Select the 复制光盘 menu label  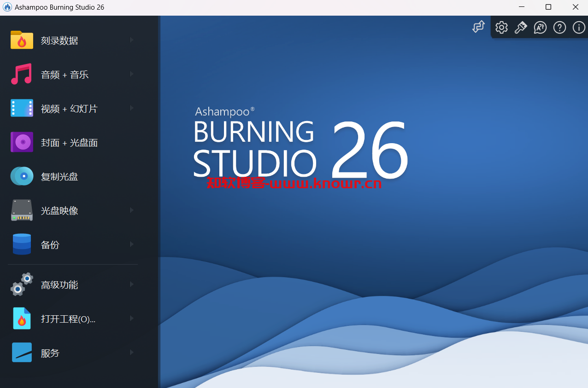tap(59, 177)
